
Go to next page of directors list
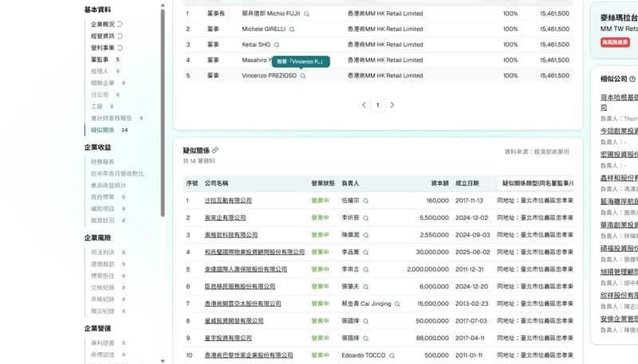click(x=392, y=105)
